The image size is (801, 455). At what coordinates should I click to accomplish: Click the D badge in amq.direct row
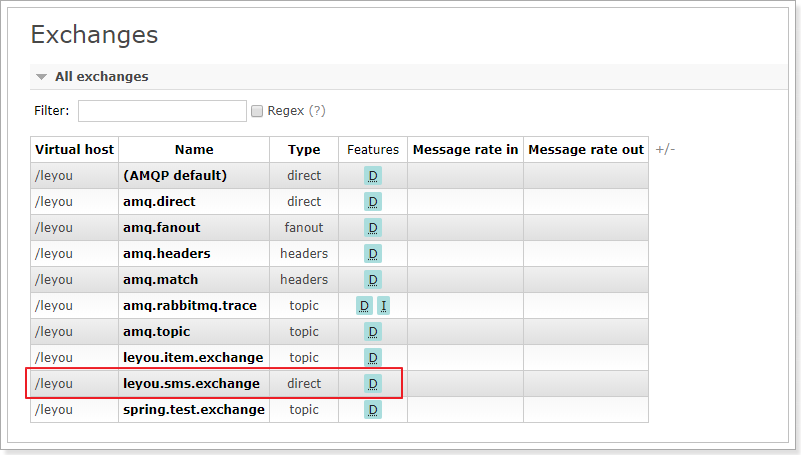(373, 202)
